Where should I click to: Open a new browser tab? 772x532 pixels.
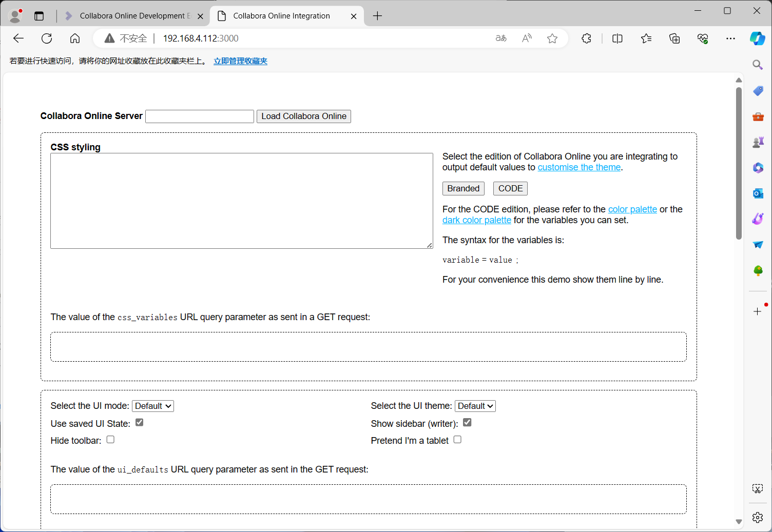(x=377, y=16)
